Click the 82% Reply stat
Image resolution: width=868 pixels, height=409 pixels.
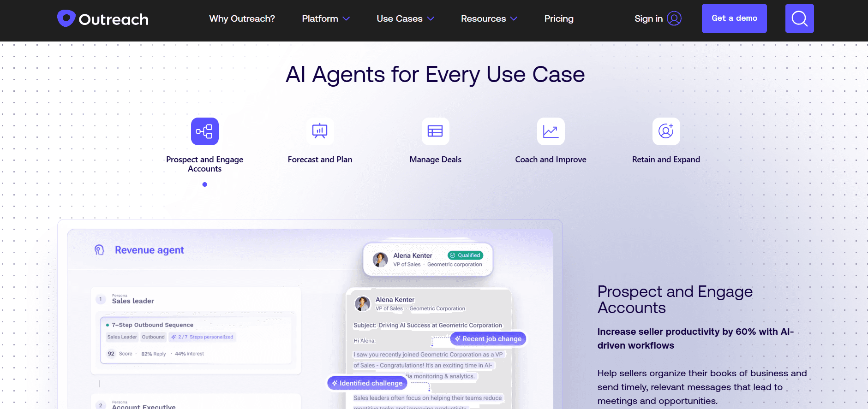153,354
